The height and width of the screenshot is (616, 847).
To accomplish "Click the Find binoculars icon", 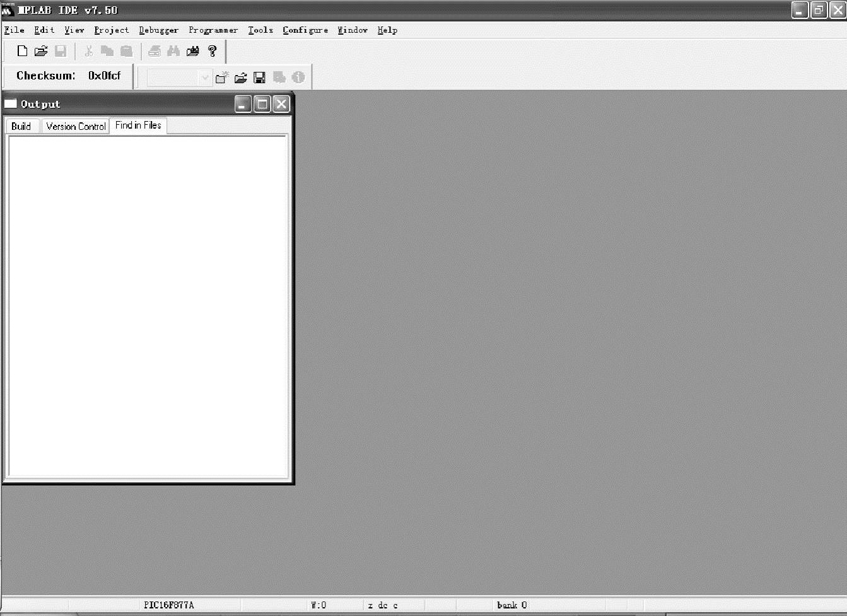I will tap(173, 51).
